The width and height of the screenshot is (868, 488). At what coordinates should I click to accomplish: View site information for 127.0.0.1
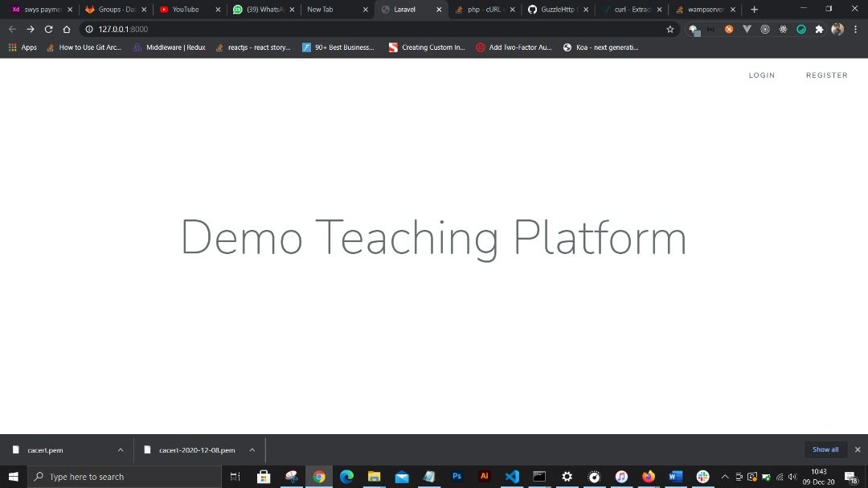[89, 30]
